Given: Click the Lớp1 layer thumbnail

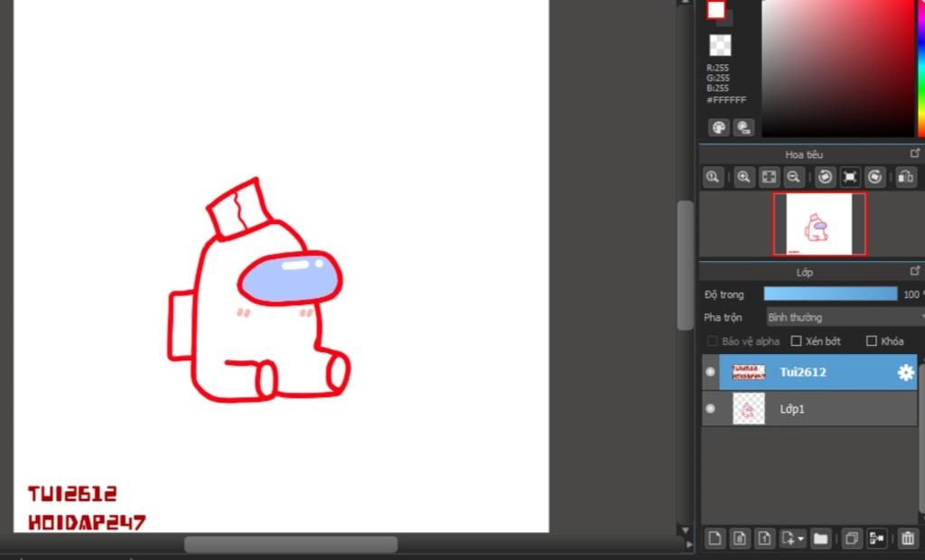Looking at the screenshot, I should pyautogui.click(x=748, y=408).
